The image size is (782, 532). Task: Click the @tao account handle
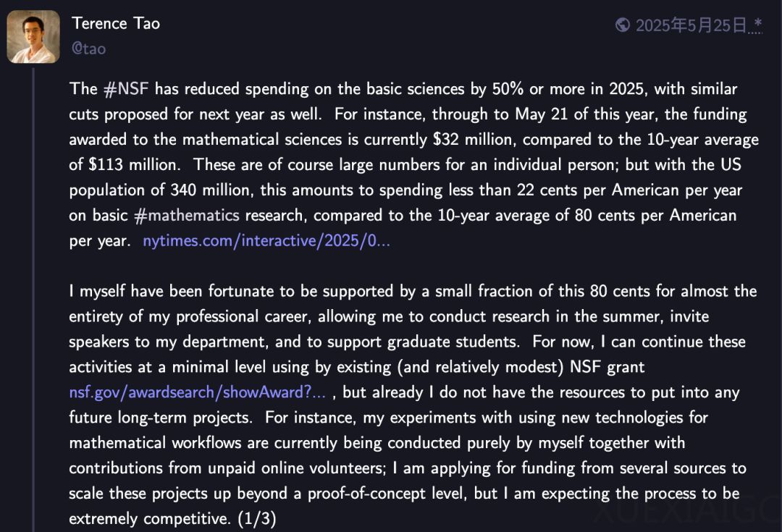tap(89, 49)
